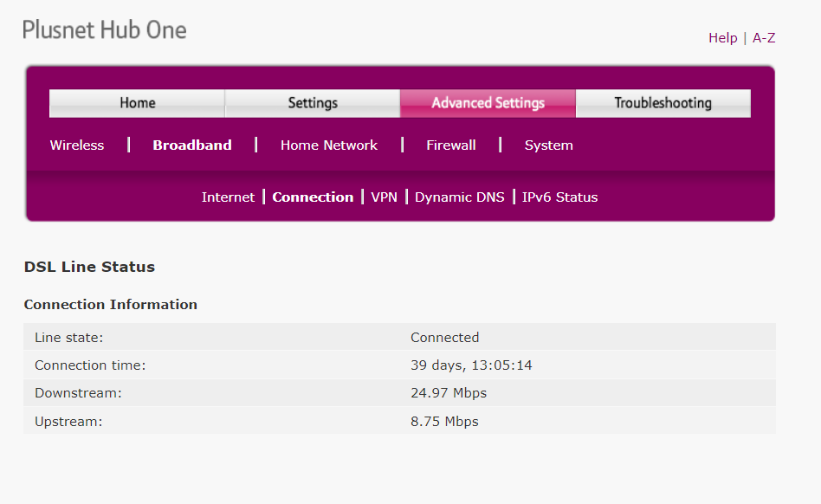View the IPv6 Status page
Image resolution: width=821 pixels, height=504 pixels.
pyautogui.click(x=559, y=197)
